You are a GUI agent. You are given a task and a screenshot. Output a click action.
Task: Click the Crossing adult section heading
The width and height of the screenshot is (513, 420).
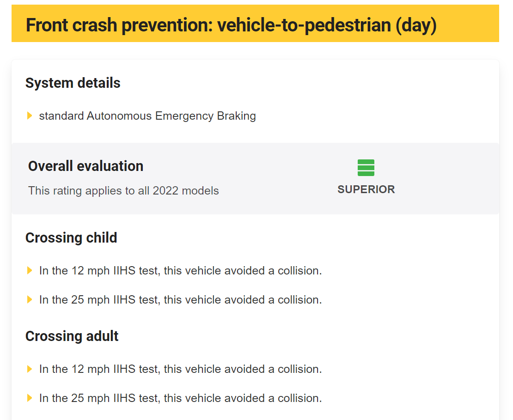tap(72, 336)
